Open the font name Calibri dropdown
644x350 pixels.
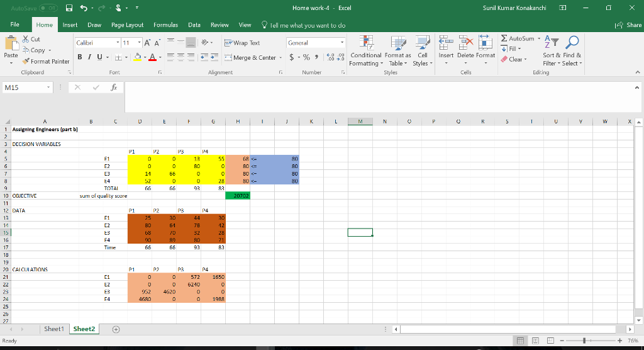(118, 43)
